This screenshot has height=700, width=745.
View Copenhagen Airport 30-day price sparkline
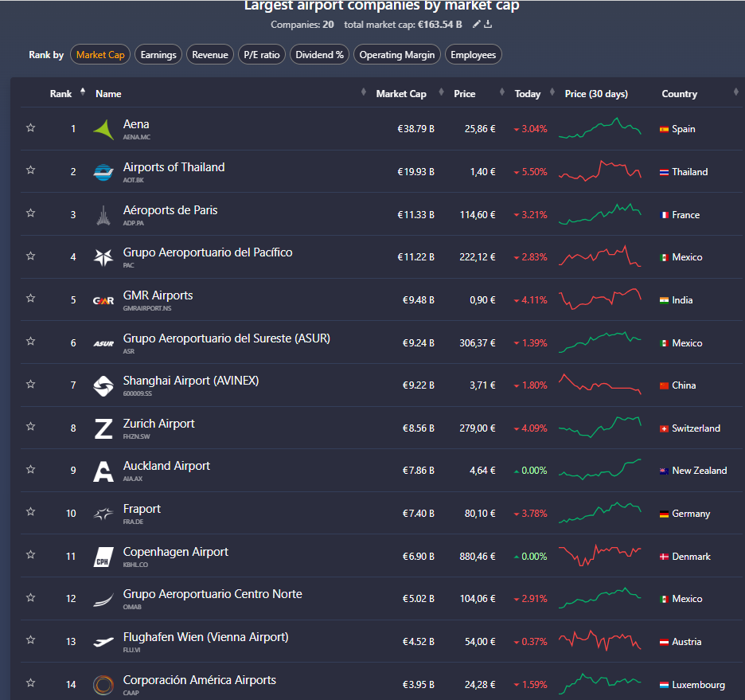click(600, 556)
